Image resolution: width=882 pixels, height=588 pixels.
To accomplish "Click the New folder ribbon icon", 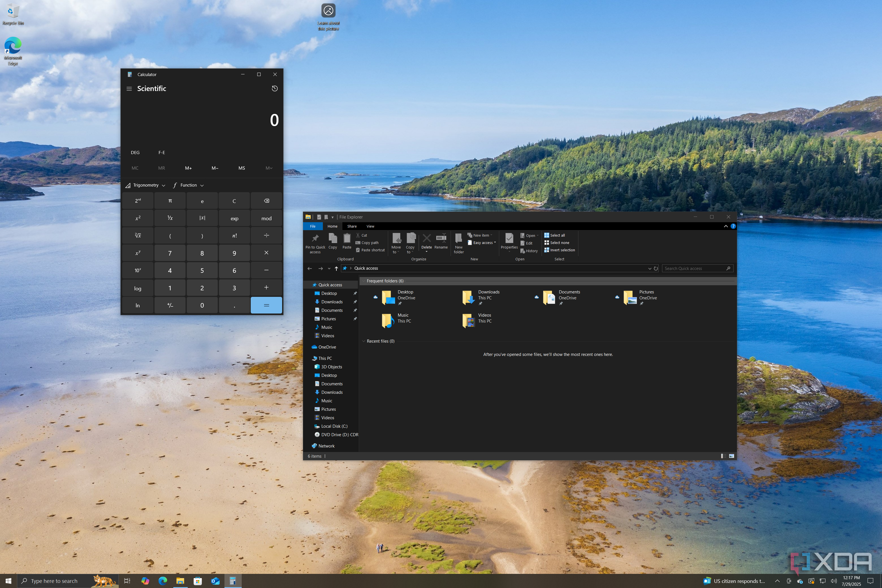I will click(x=458, y=238).
